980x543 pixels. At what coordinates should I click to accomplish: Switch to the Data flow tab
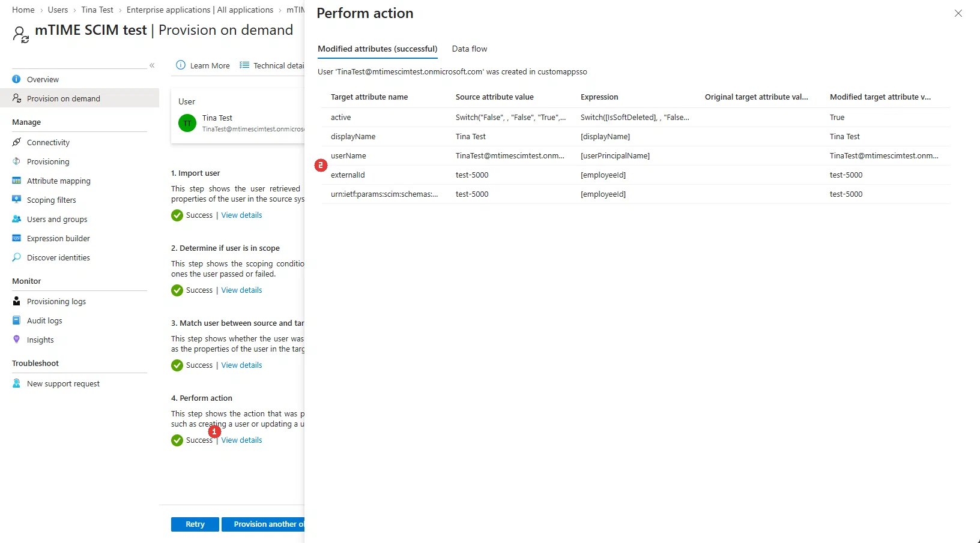[x=470, y=49]
